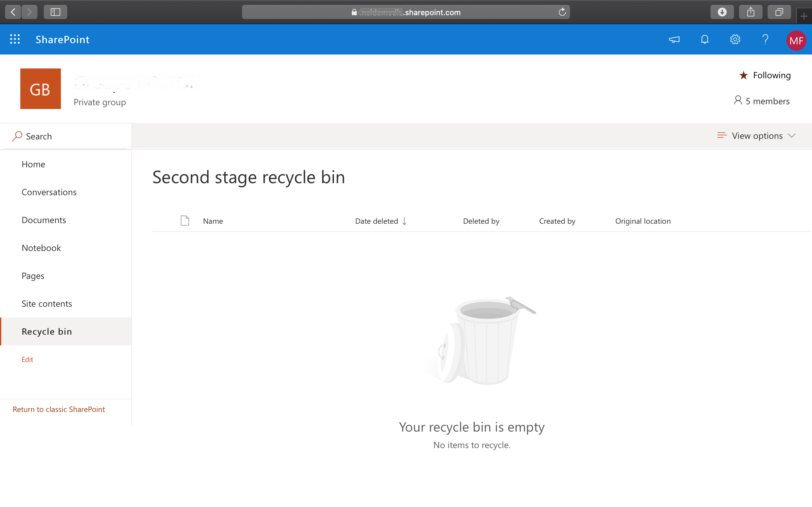Click the Edit link below Recycle bin
Image resolution: width=812 pixels, height=507 pixels.
tap(27, 359)
